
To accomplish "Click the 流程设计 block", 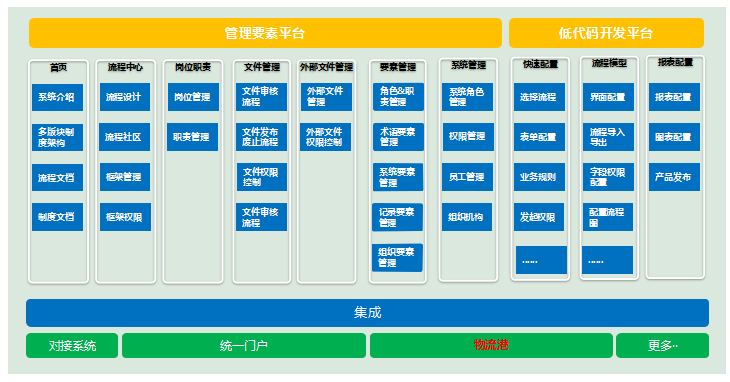I will pos(125,97).
